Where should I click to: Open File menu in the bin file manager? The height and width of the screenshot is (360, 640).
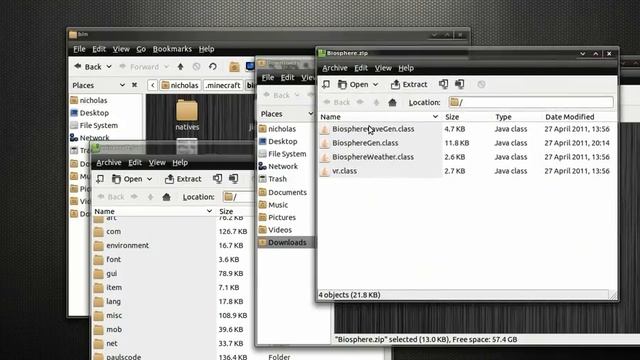pos(79,49)
